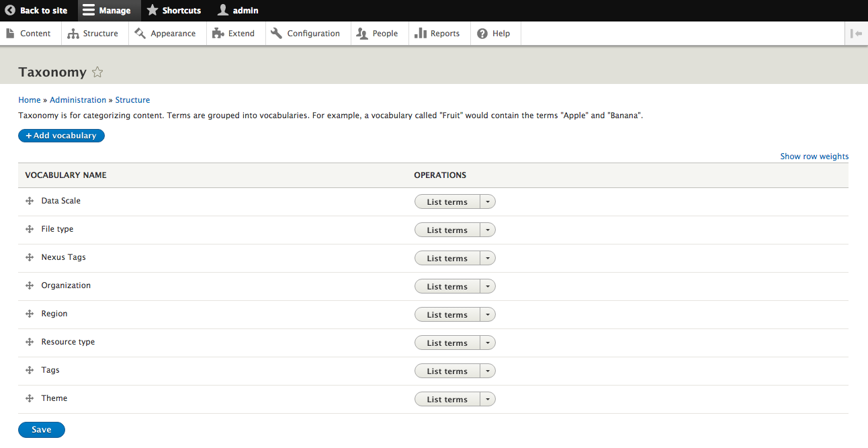Open the Configuration menu
868x448 pixels.
click(306, 34)
